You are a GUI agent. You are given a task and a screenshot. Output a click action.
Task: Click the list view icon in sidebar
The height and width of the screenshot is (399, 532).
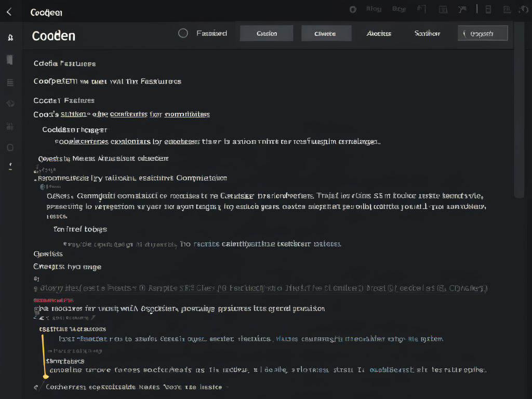[10, 82]
